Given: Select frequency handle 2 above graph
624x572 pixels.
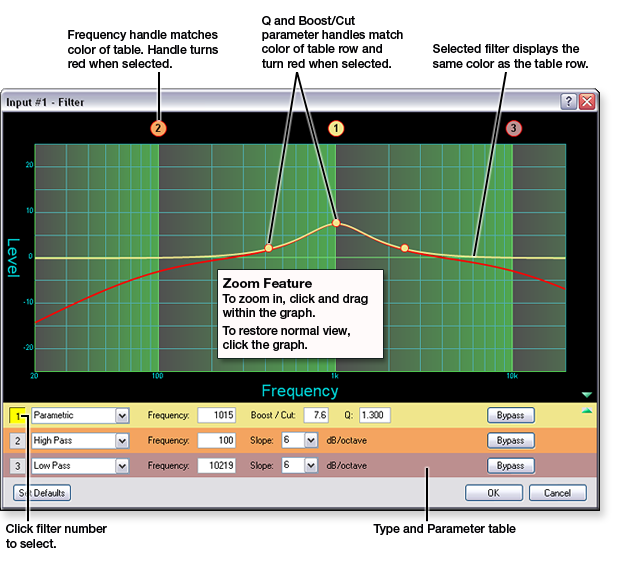Looking at the screenshot, I should (158, 128).
